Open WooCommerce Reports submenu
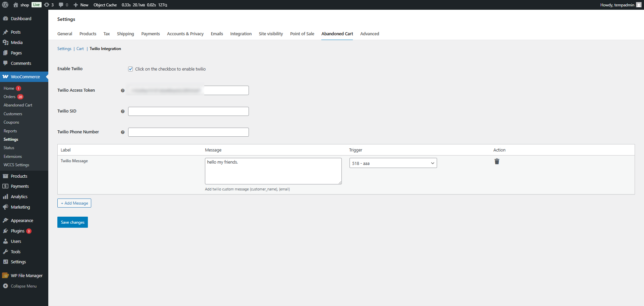The height and width of the screenshot is (306, 644). (x=10, y=131)
